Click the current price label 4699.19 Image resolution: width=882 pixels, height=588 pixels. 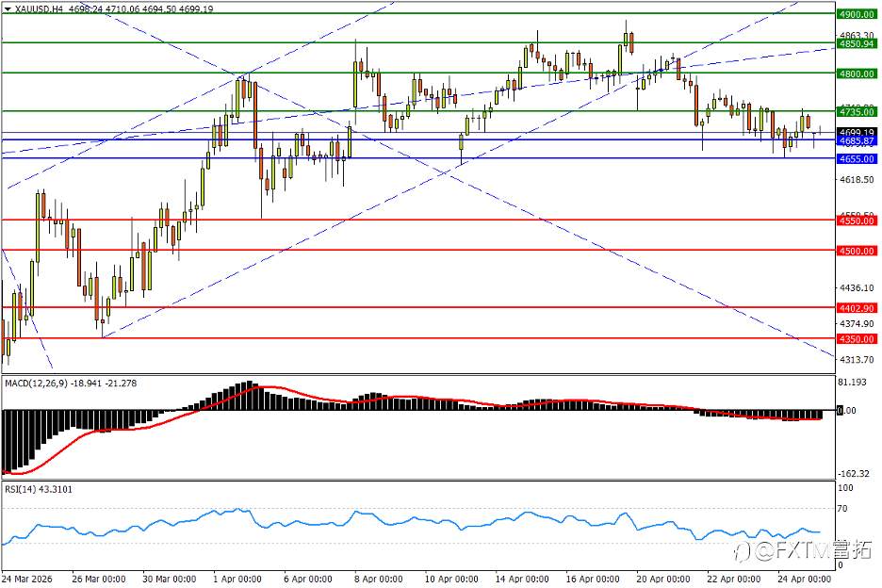(x=857, y=133)
